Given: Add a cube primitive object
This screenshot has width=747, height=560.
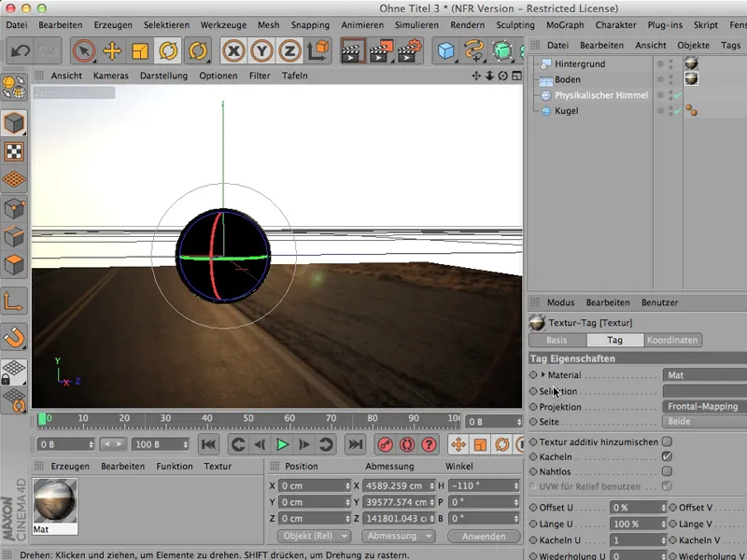Looking at the screenshot, I should [x=446, y=50].
